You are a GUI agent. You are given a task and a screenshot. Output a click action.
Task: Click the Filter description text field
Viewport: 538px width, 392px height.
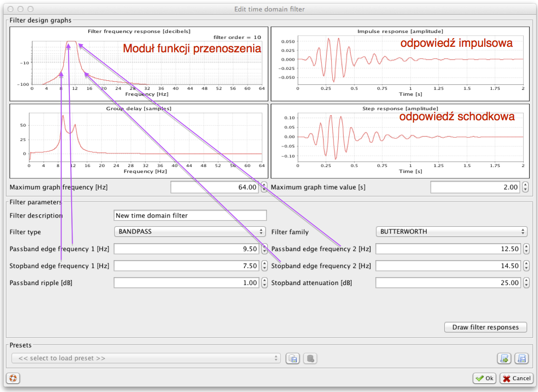click(x=190, y=215)
